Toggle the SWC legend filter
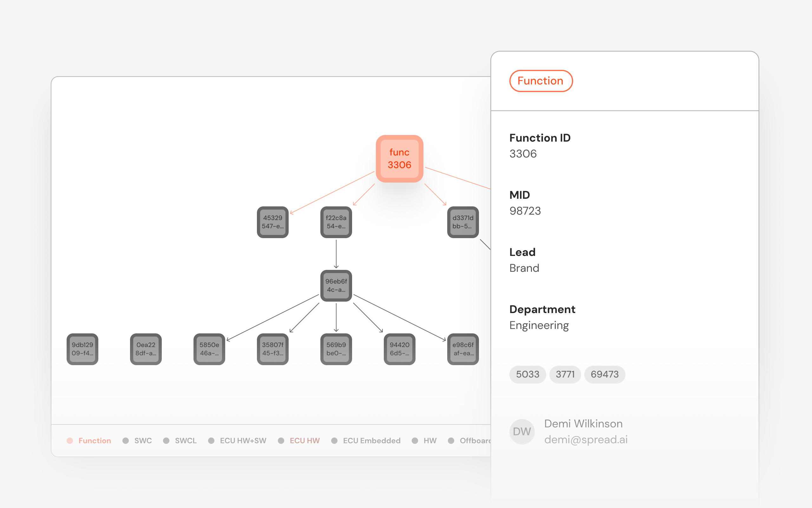Screen dimensions: 812x508 pyautogui.click(x=137, y=440)
